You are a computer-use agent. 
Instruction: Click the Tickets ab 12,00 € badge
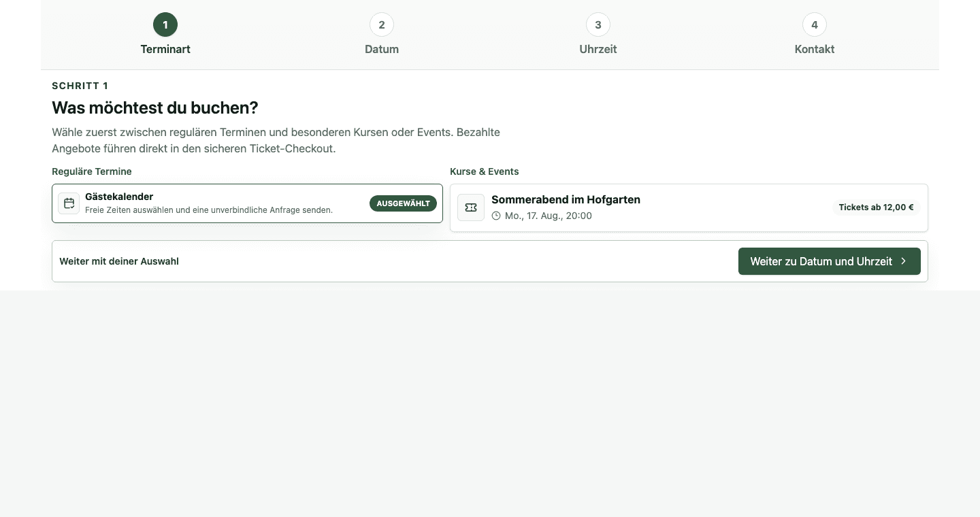(876, 207)
